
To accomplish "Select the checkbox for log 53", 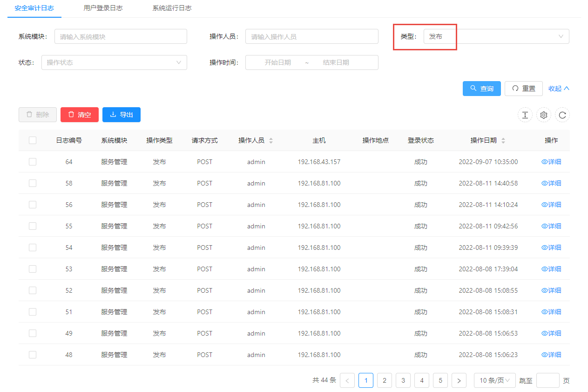I will 33,269.
